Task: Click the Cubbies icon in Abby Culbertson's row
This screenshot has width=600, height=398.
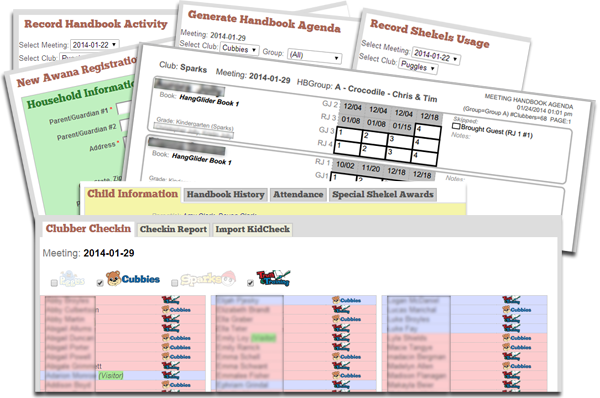Action: [176, 310]
